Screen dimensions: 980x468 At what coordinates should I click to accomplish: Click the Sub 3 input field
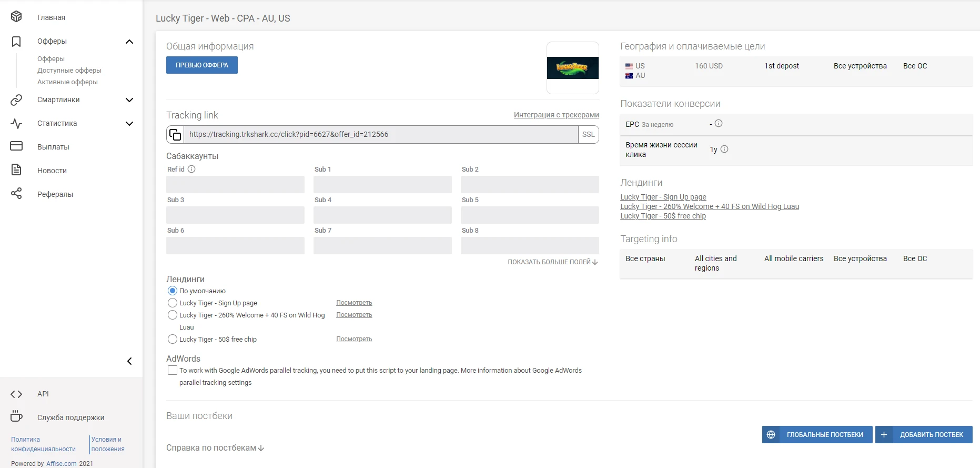point(235,215)
